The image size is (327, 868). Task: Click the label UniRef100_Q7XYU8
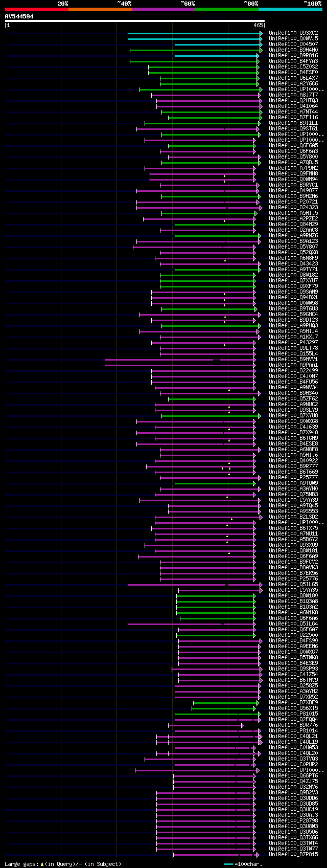[x=293, y=416]
